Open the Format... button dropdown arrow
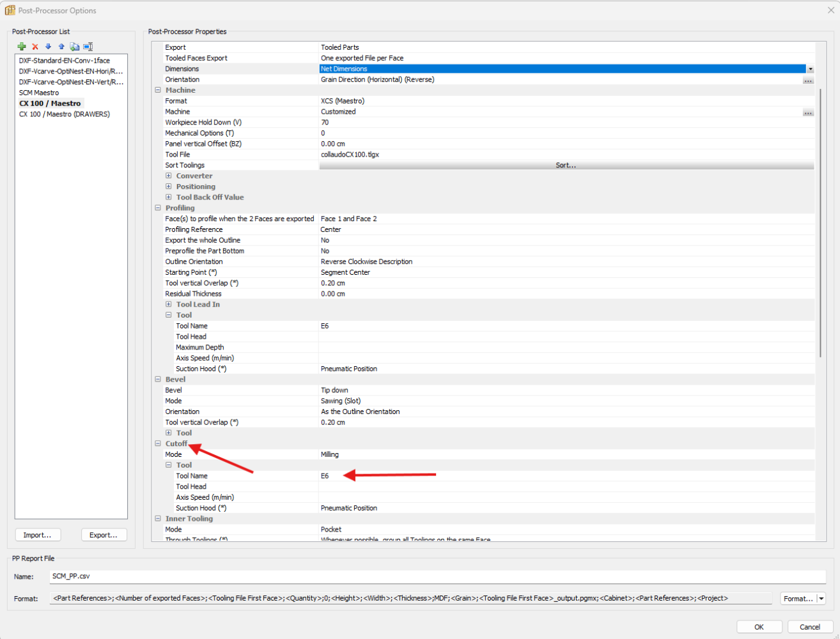This screenshot has height=639, width=840. (821, 599)
